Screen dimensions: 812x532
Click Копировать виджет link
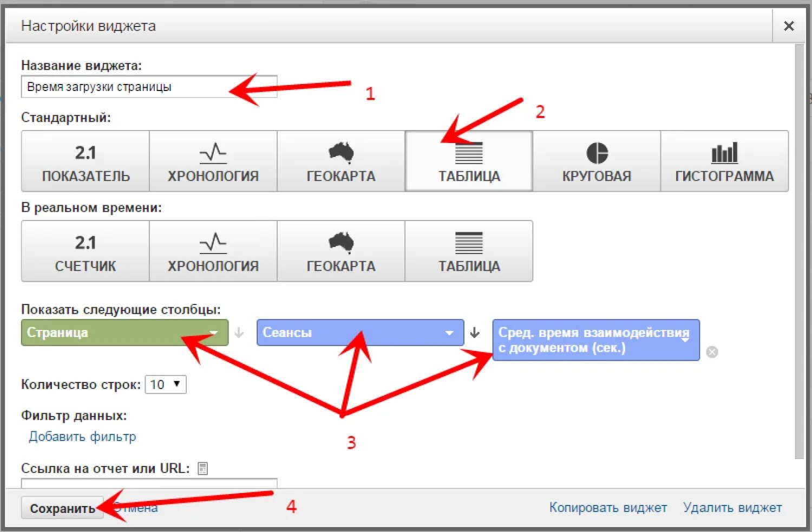point(608,508)
